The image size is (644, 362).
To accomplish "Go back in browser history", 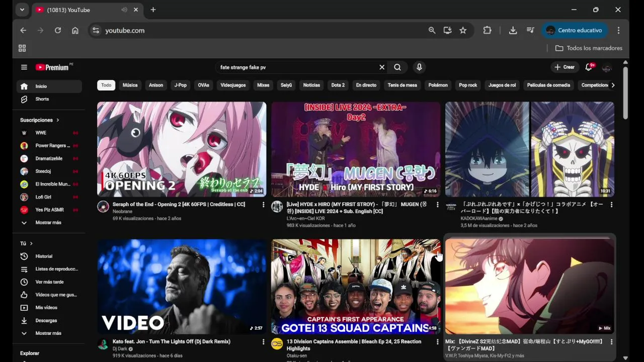I will (23, 31).
